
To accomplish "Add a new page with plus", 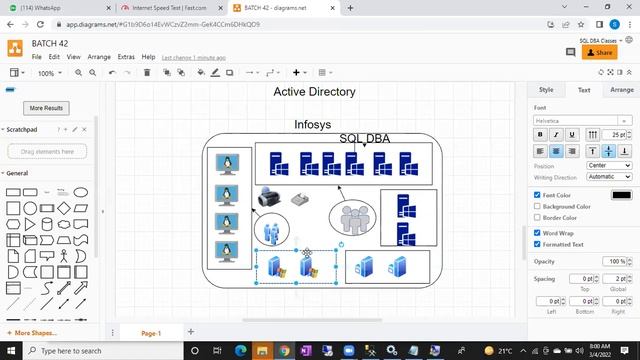I will [191, 332].
